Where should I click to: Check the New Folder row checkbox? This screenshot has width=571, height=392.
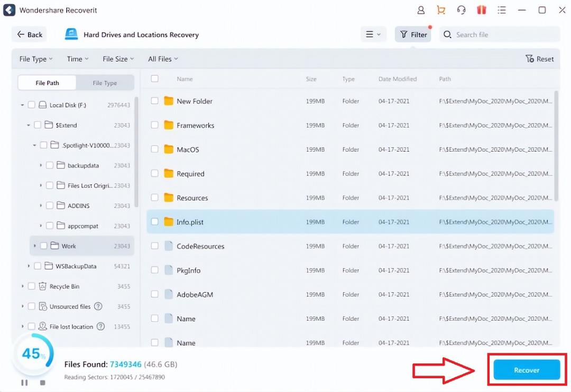pos(155,101)
